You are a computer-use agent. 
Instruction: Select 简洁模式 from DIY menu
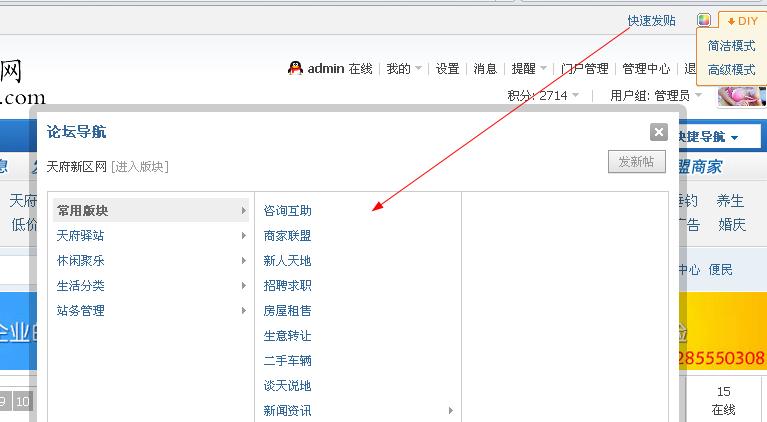(731, 46)
